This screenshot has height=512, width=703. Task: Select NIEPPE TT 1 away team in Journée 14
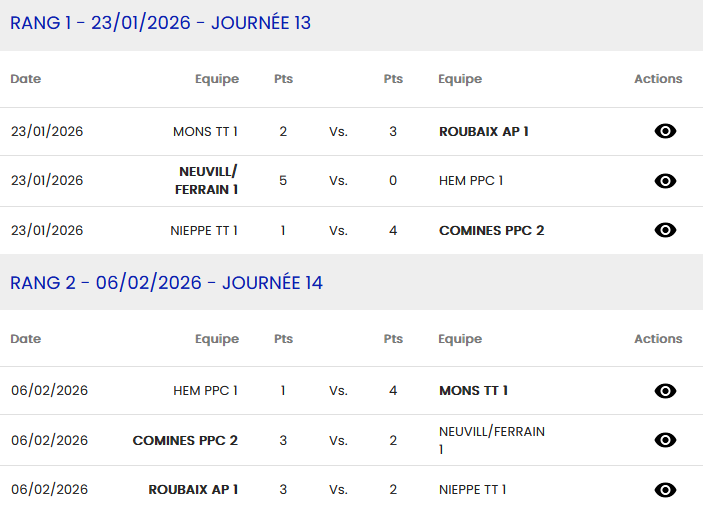472,489
